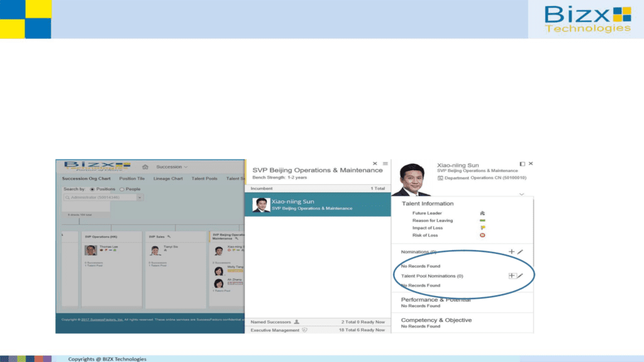The width and height of the screenshot is (644, 362).
Task: Expand the profile header chevron
Action: click(x=521, y=194)
